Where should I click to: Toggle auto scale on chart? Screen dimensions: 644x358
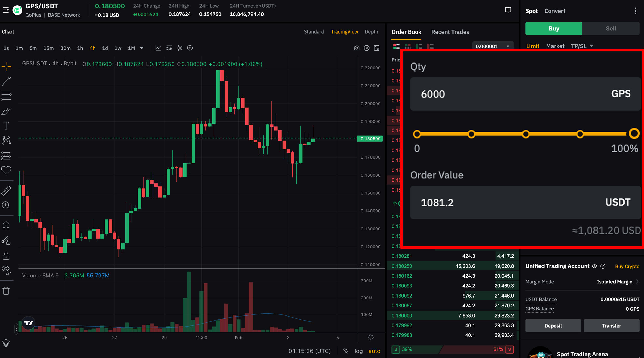[x=374, y=351]
